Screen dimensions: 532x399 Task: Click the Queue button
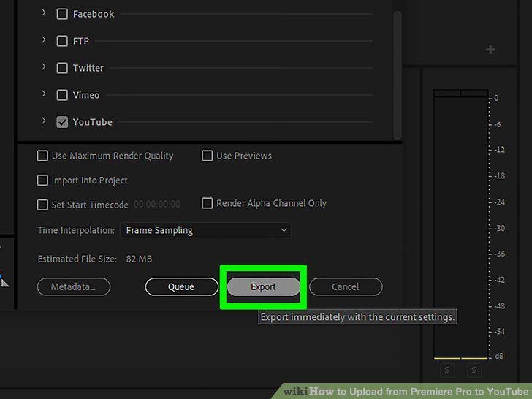pos(181,286)
